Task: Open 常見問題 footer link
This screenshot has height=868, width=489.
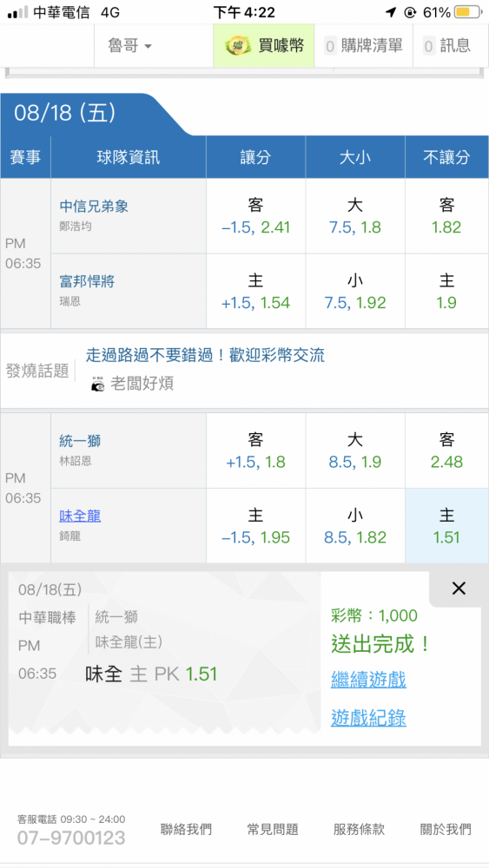Action: [x=273, y=829]
